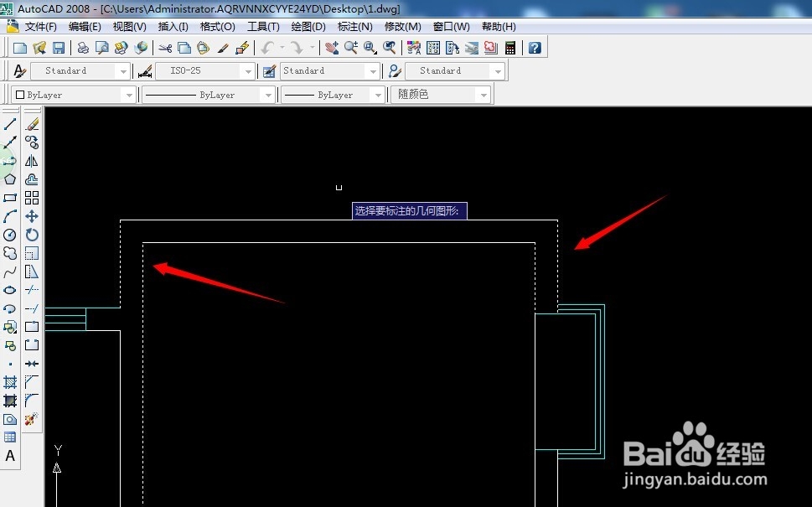Click the Plot printer icon
This screenshot has height=507, width=812.
click(x=83, y=48)
